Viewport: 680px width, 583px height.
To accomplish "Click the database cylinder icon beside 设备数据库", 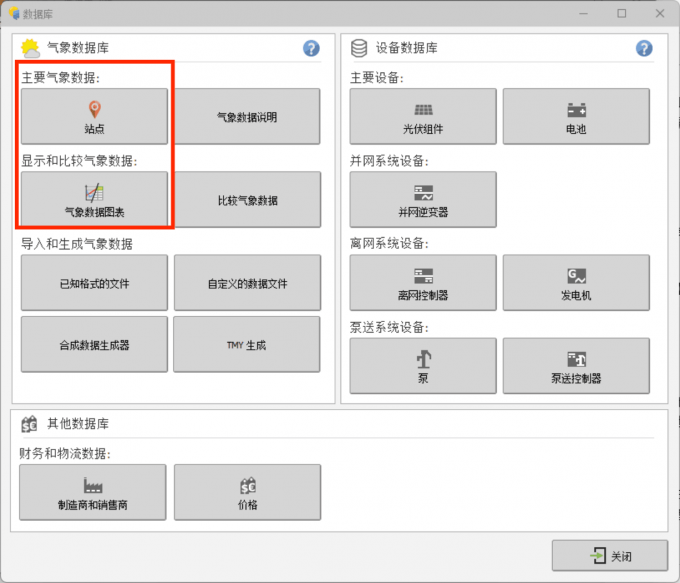I will point(359,48).
